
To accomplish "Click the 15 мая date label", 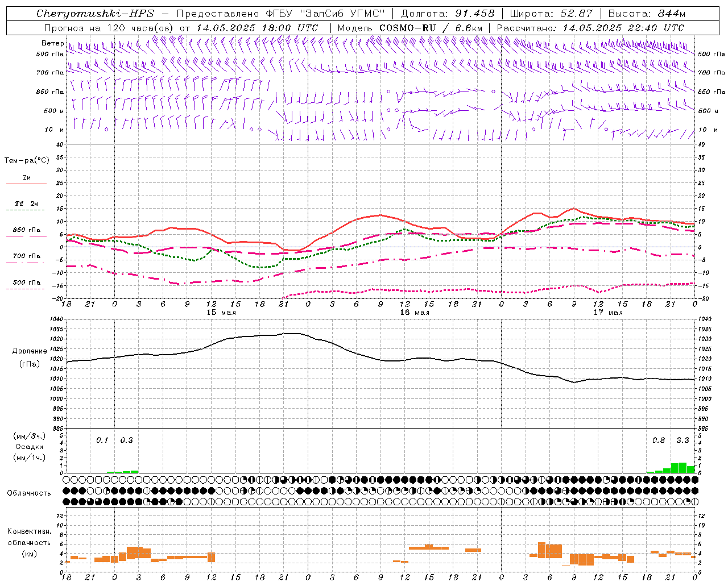I will tap(221, 313).
